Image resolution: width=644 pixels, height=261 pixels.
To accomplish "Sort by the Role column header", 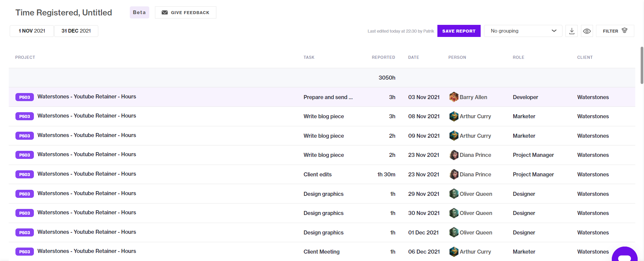I will (519, 57).
